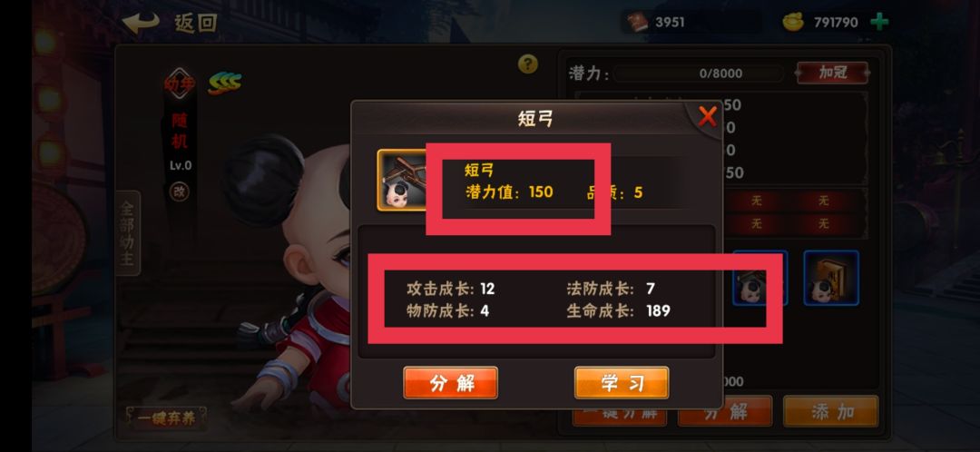Click the back arrow icon
Viewport: 980px width, 452px height.
pyautogui.click(x=142, y=23)
